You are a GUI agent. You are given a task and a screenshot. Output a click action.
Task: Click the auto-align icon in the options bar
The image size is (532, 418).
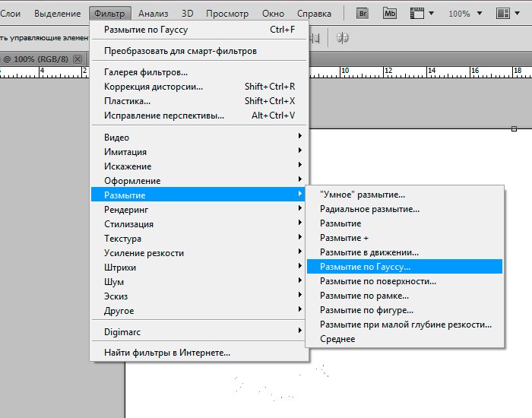[343, 37]
